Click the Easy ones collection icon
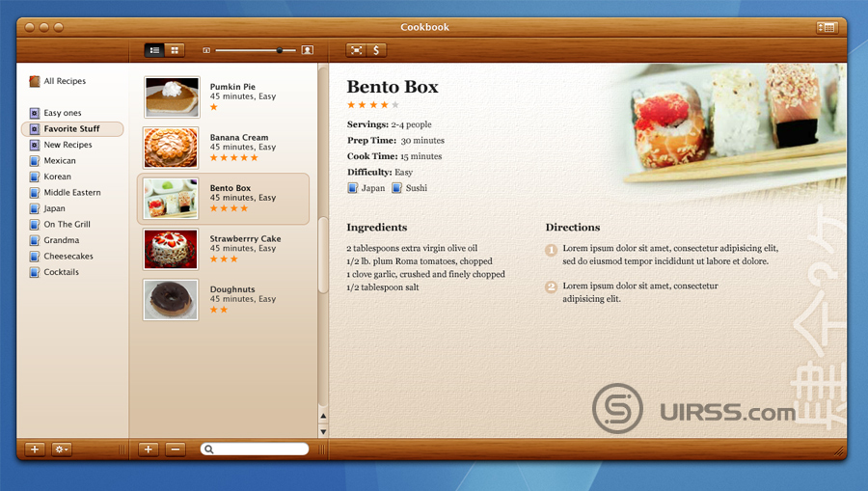This screenshot has height=491, width=868. (x=35, y=113)
